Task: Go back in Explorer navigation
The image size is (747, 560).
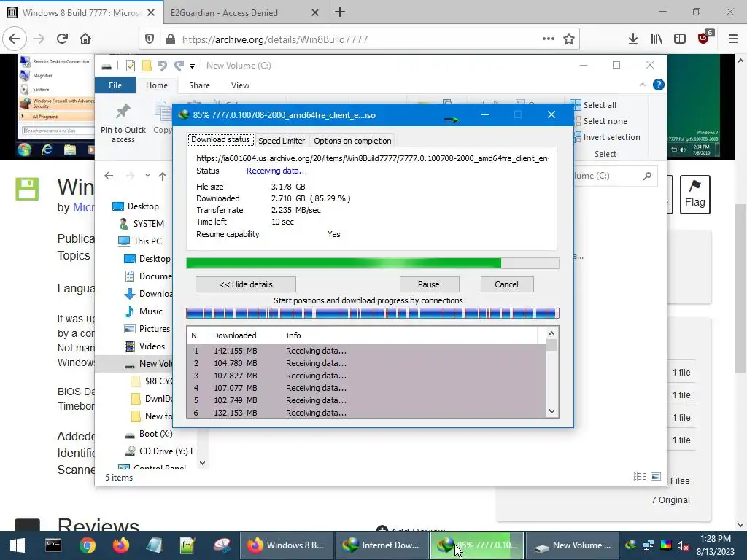Action: [109, 176]
